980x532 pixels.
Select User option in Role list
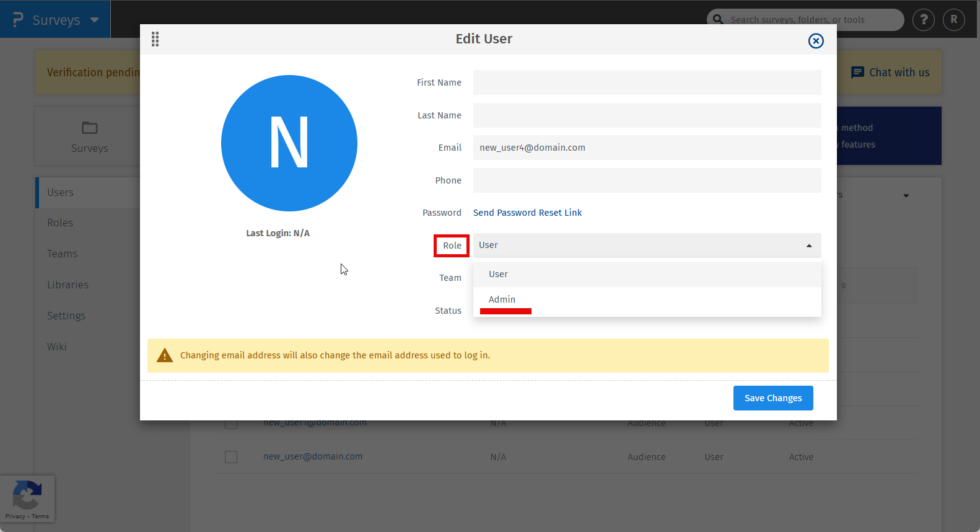click(498, 274)
